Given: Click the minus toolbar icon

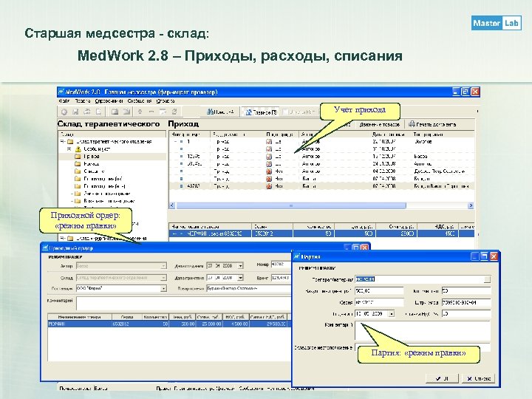Looking at the screenshot, I should pos(151,112).
